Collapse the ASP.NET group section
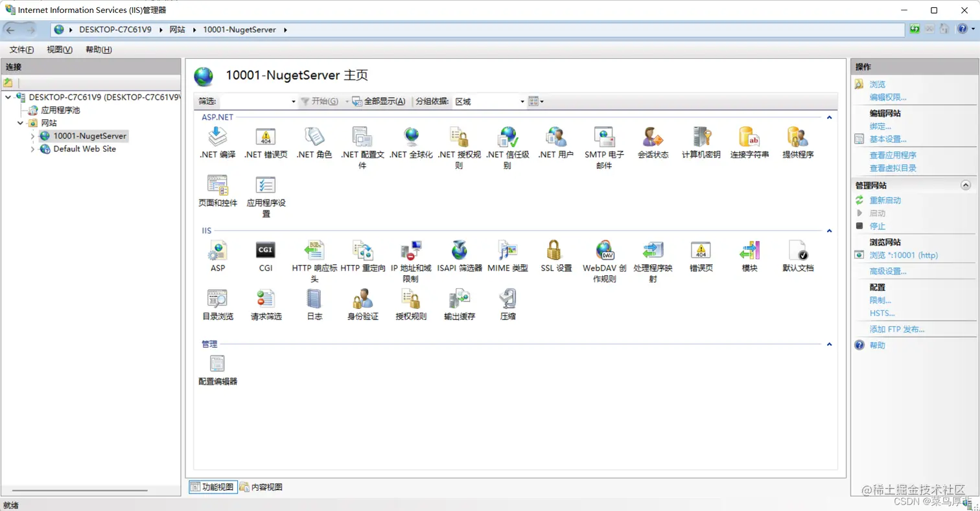The height and width of the screenshot is (511, 980). pos(829,117)
